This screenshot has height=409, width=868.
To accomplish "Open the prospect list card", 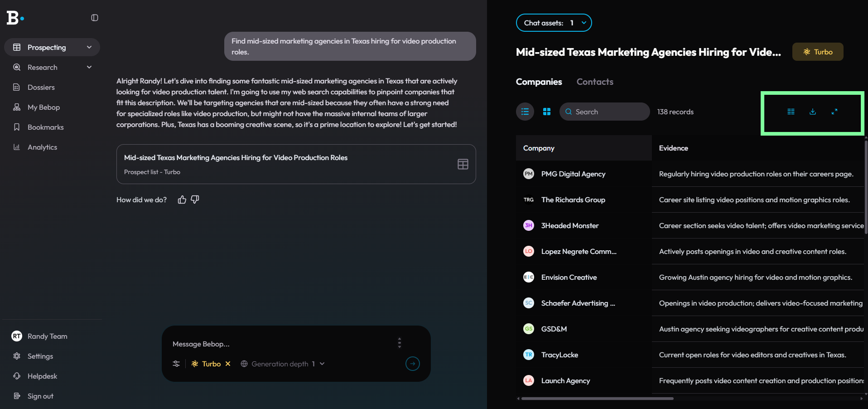I will coord(296,164).
